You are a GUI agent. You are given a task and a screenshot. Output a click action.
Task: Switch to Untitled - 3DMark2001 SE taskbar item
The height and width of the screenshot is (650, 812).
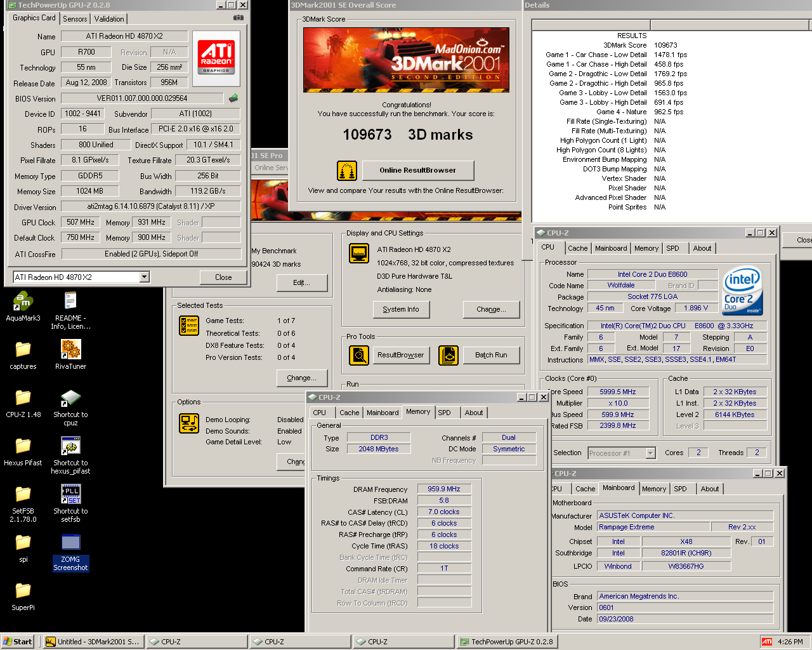[94, 642]
